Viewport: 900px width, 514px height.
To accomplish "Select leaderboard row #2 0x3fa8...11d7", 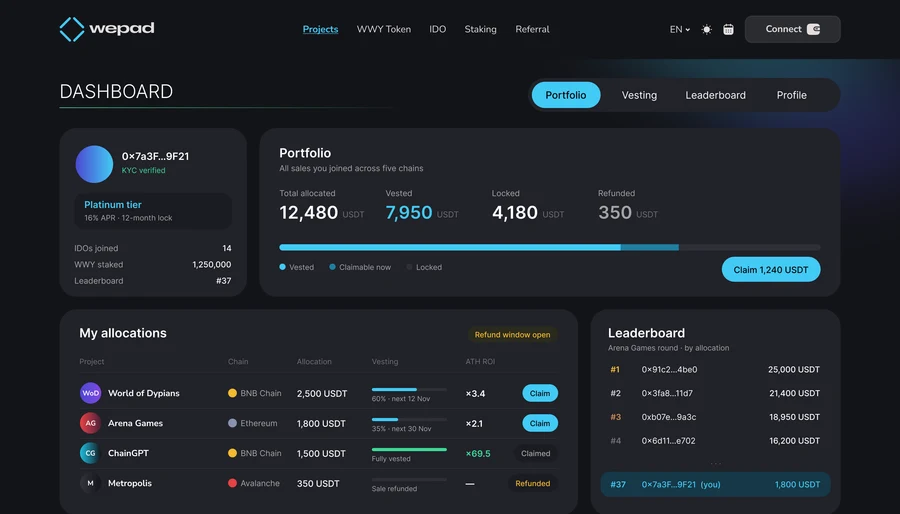I will click(715, 393).
